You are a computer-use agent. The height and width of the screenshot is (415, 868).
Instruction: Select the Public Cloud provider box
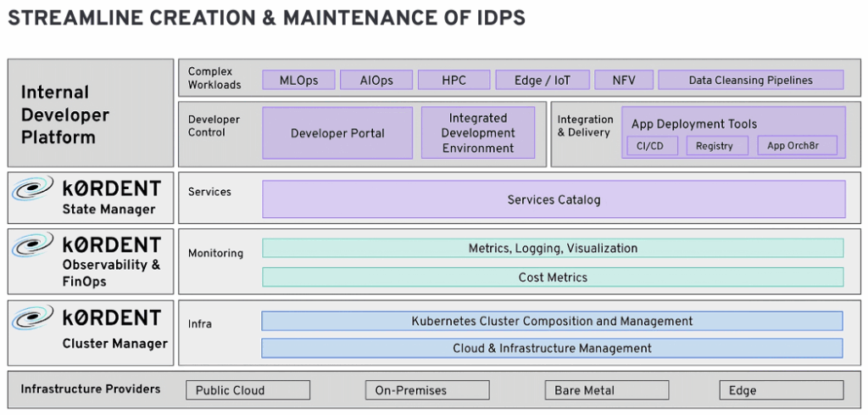pos(248,390)
